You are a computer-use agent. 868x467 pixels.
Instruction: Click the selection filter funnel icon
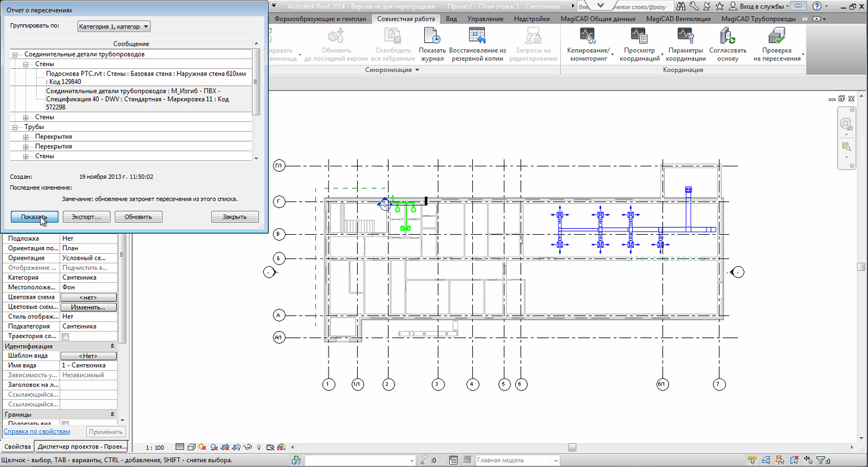pyautogui.click(x=820, y=460)
